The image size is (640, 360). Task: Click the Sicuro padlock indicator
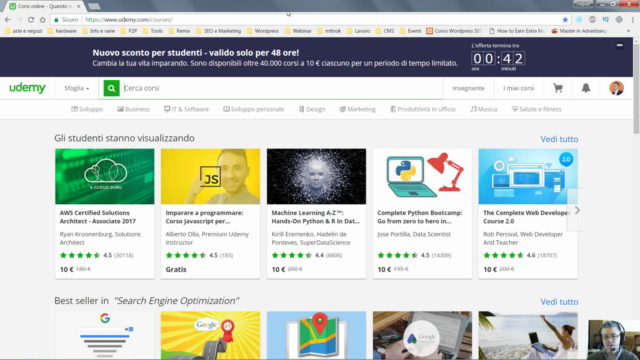pos(66,20)
